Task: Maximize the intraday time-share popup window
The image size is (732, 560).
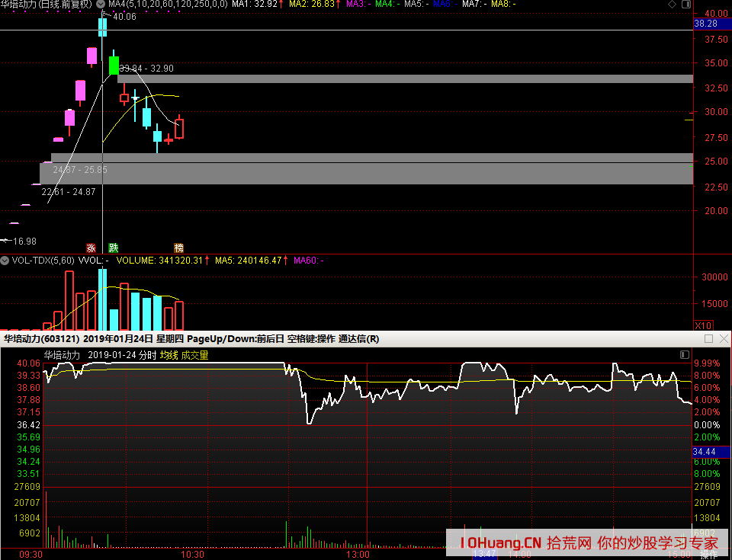Action: point(708,339)
